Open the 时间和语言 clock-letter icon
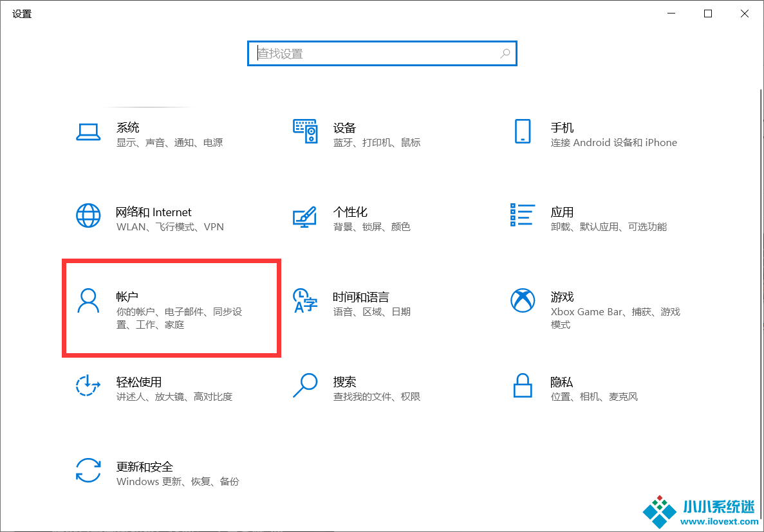Screen dimensions: 764x532 coord(305,300)
